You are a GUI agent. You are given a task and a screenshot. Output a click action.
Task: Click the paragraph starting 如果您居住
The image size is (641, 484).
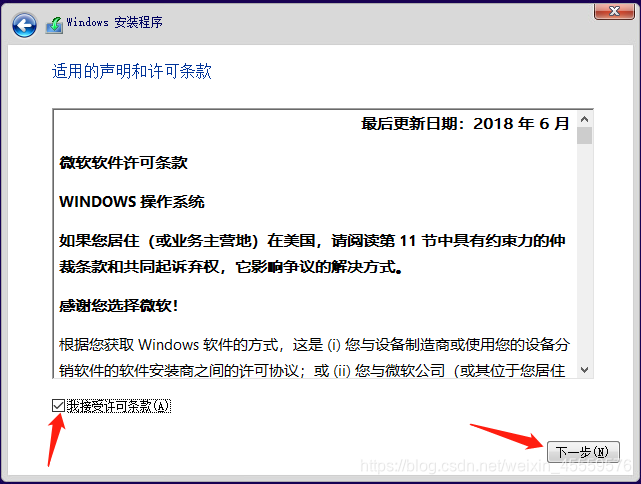pos(312,253)
